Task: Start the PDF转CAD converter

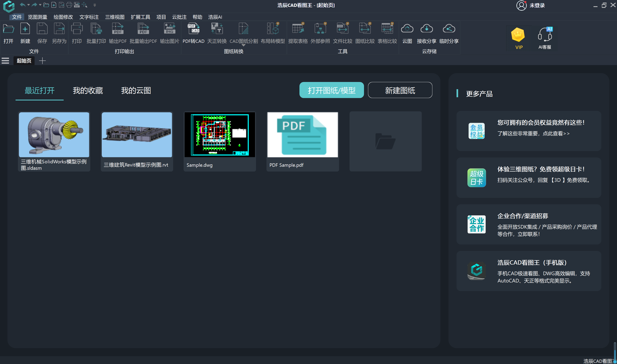Action: point(193,33)
